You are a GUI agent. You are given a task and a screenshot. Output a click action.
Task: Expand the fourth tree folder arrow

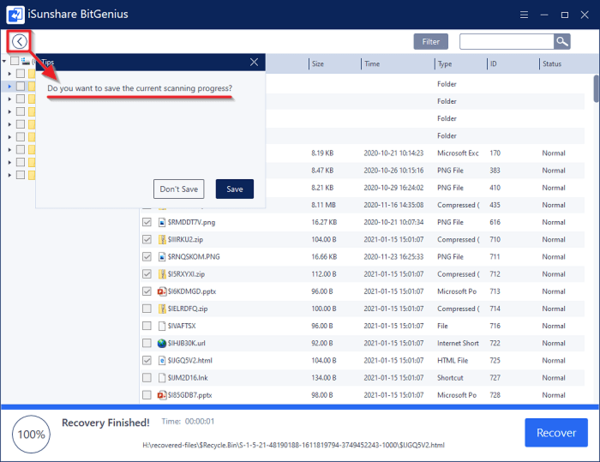[x=10, y=112]
